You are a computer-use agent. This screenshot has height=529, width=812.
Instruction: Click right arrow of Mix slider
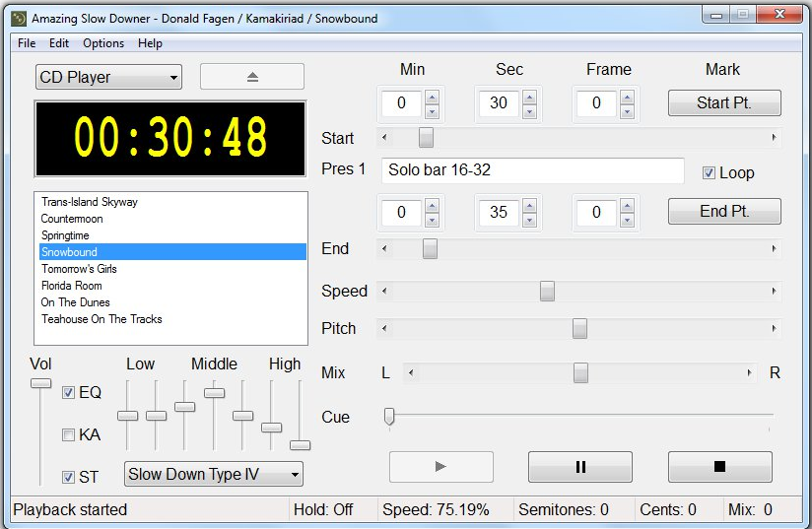(x=749, y=372)
